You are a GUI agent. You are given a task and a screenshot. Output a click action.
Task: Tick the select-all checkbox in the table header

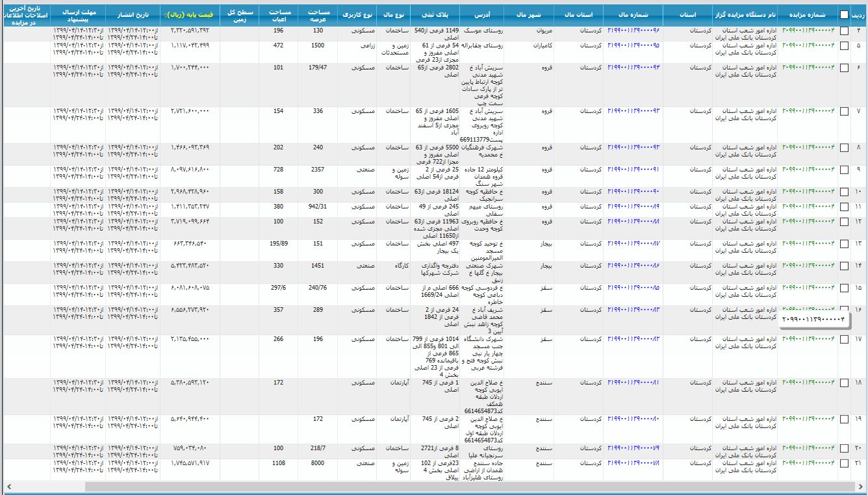[x=844, y=15]
